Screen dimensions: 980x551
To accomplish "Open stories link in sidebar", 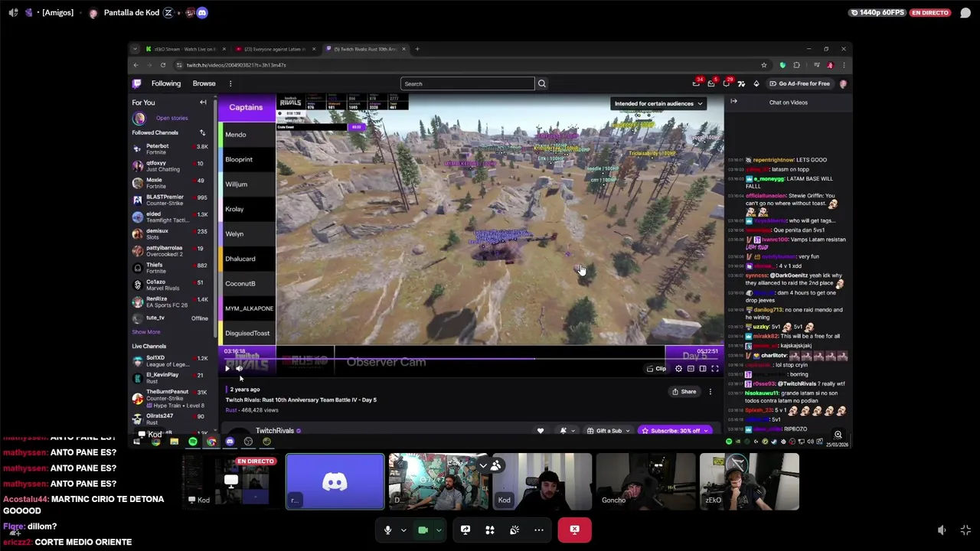I will tap(171, 118).
